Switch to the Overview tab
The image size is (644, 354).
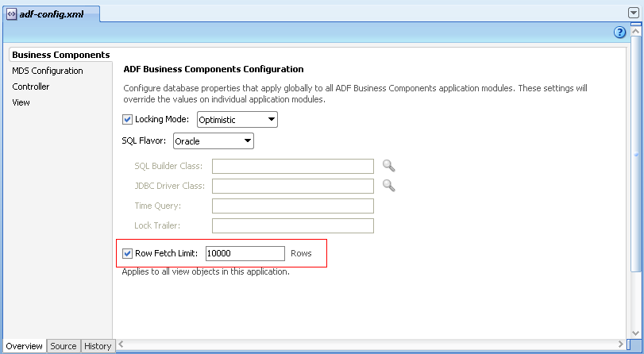pyautogui.click(x=25, y=346)
